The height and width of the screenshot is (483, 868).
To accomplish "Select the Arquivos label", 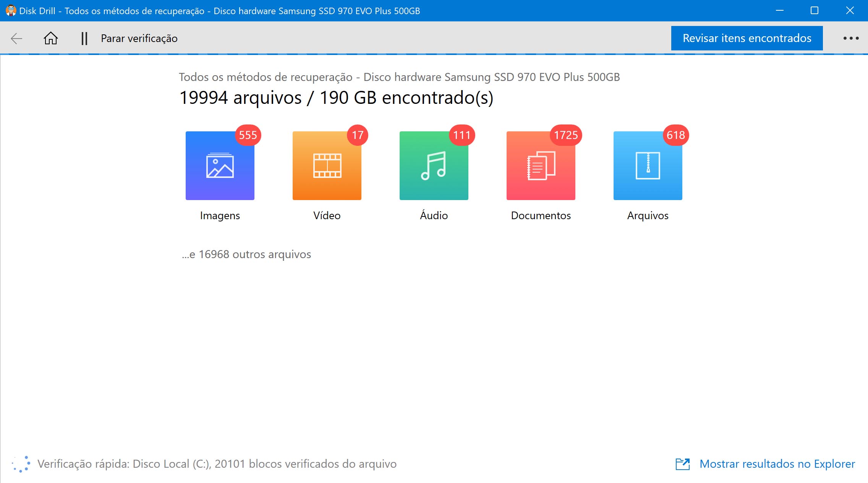I will (x=648, y=216).
